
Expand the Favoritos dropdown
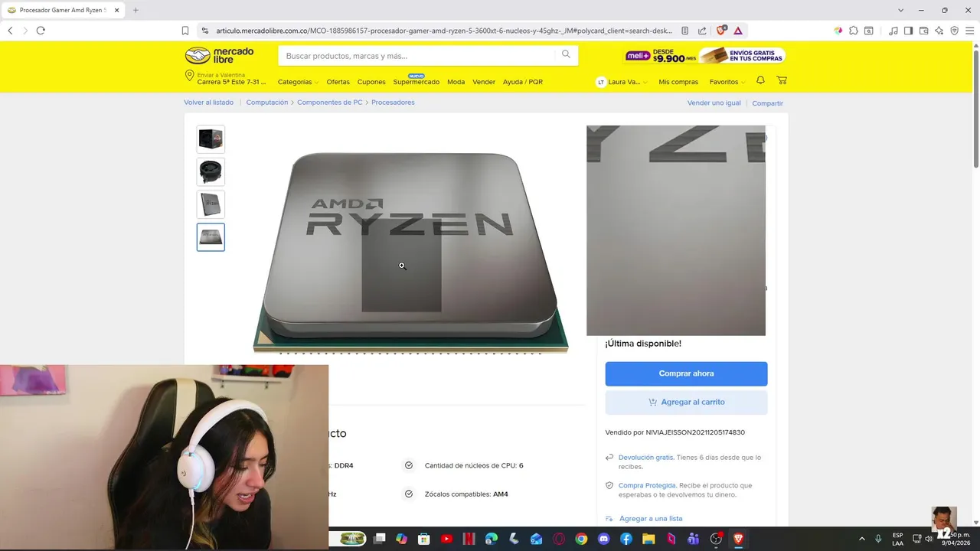(x=727, y=82)
